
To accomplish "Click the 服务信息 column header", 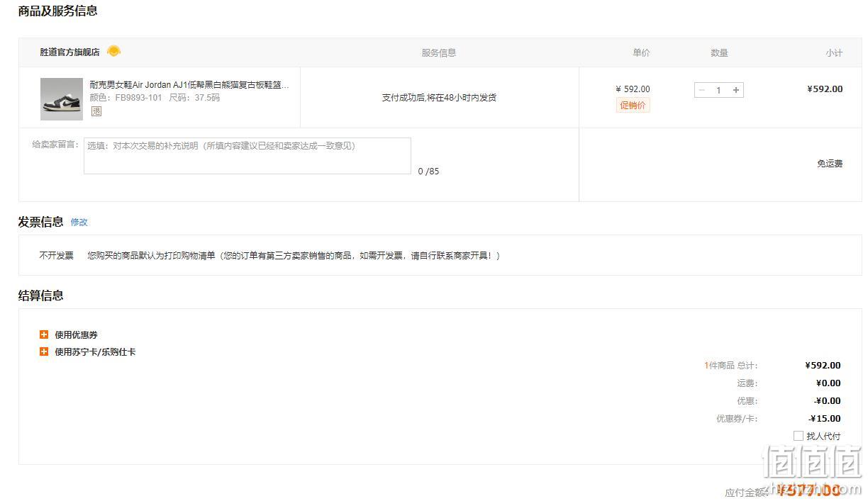I will 439,52.
